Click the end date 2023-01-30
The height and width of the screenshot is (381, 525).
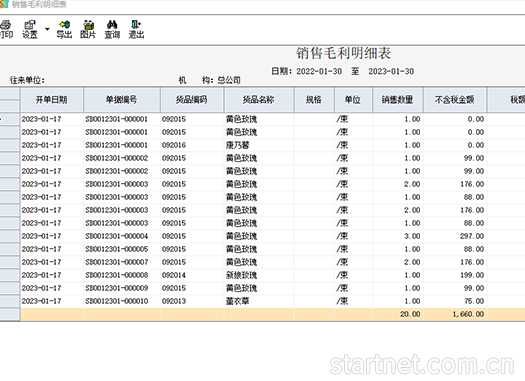click(391, 71)
